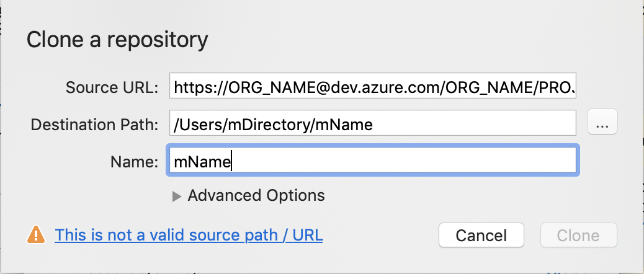Click the disabled Clone button
This screenshot has width=644, height=274.
tap(578, 236)
